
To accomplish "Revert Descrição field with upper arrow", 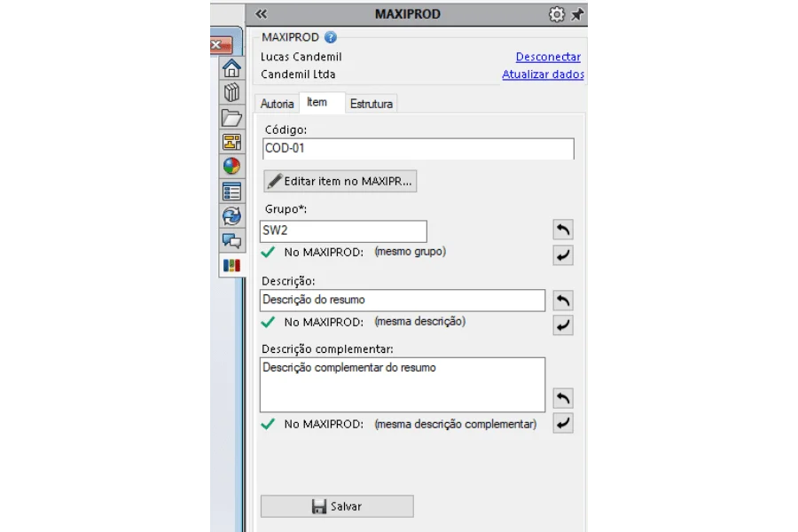I will pos(563,301).
